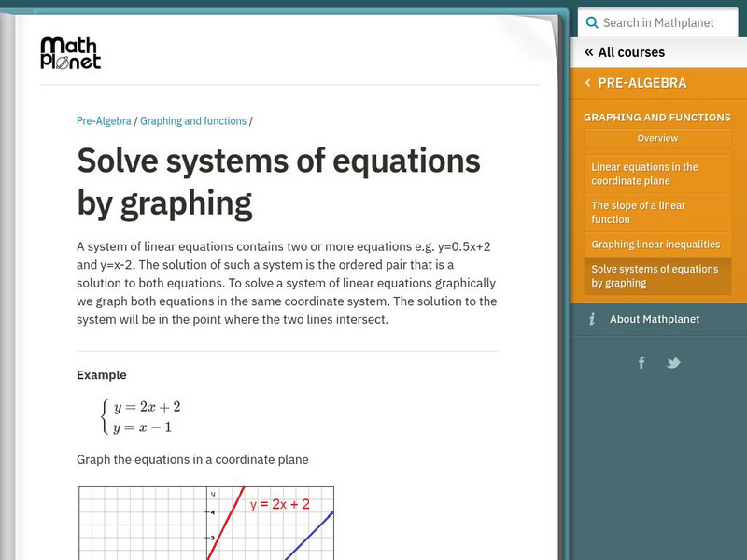Click the Facebook icon in the sidebar
Image resolution: width=747 pixels, height=560 pixels.
pyautogui.click(x=641, y=363)
